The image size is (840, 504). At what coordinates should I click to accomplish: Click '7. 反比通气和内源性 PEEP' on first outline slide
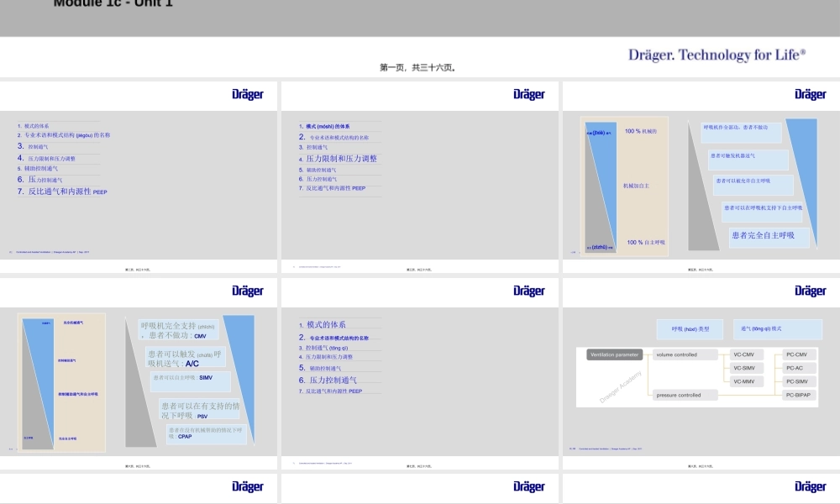[x=63, y=192]
